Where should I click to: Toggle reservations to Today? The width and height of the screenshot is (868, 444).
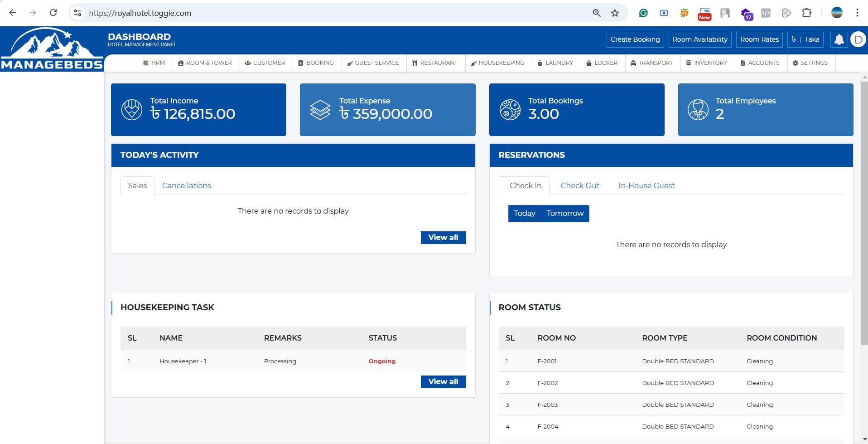(524, 213)
